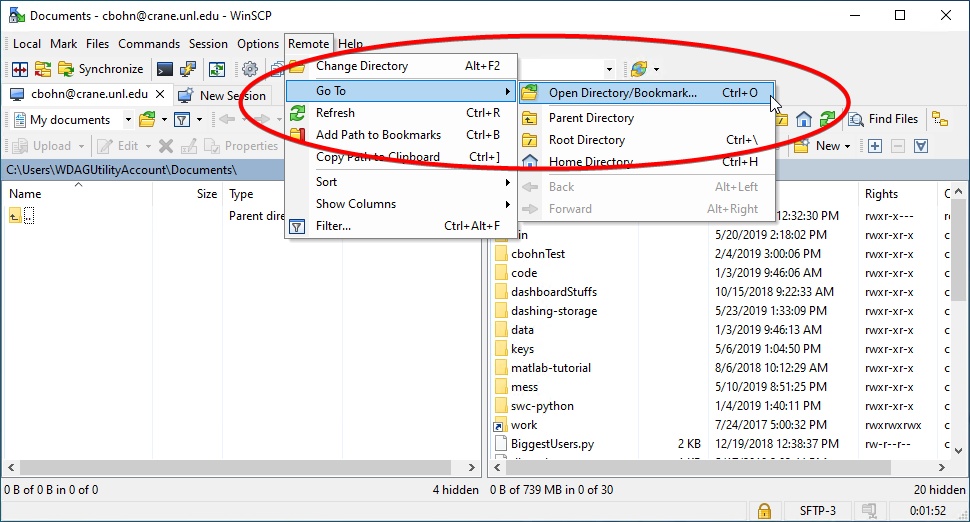
Task: Click the data folder icon
Action: coord(500,330)
